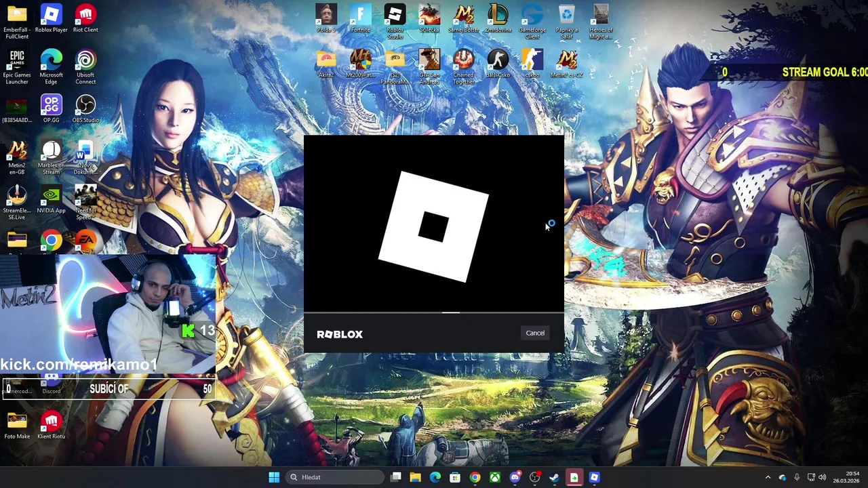Launch Fortnite desktop shortcut
Image resolution: width=868 pixels, height=488 pixels.
coord(361,18)
